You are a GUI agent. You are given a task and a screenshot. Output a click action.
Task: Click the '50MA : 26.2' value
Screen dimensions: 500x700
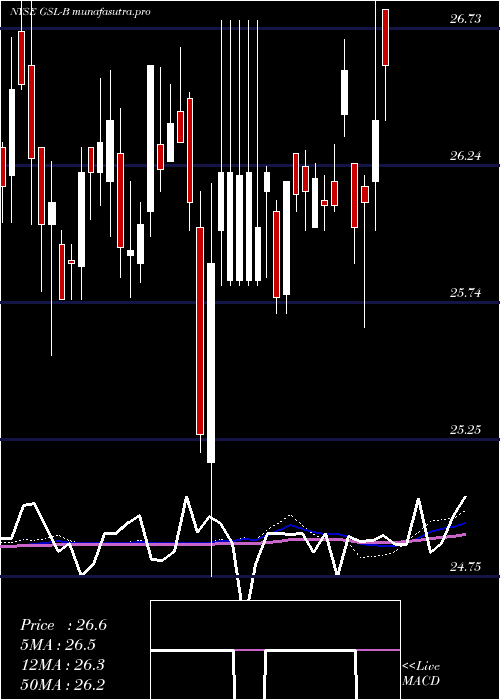click(x=62, y=684)
